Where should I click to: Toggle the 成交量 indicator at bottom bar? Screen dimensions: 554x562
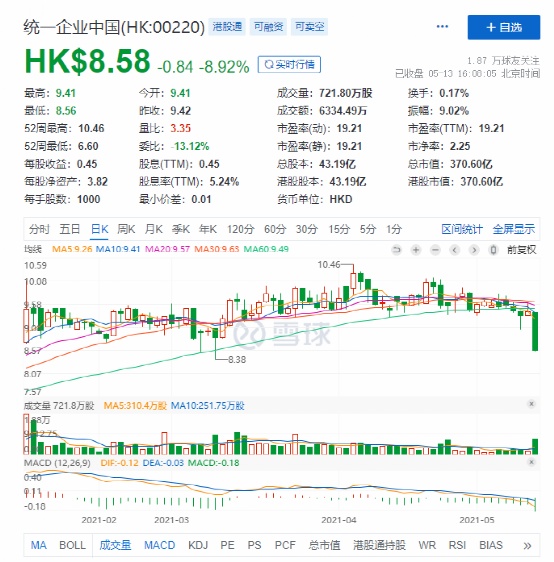115,545
